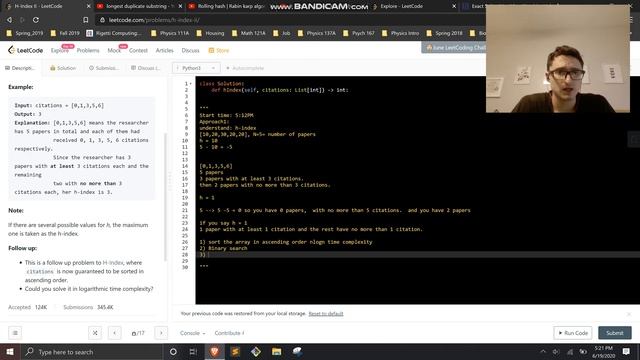The width and height of the screenshot is (640, 360).
Task: Open the problem list menu icon
Action: (x=15, y=333)
